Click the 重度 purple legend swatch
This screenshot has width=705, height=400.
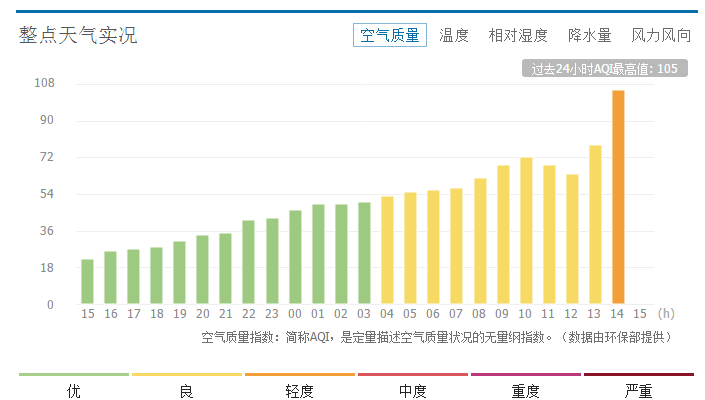click(525, 375)
